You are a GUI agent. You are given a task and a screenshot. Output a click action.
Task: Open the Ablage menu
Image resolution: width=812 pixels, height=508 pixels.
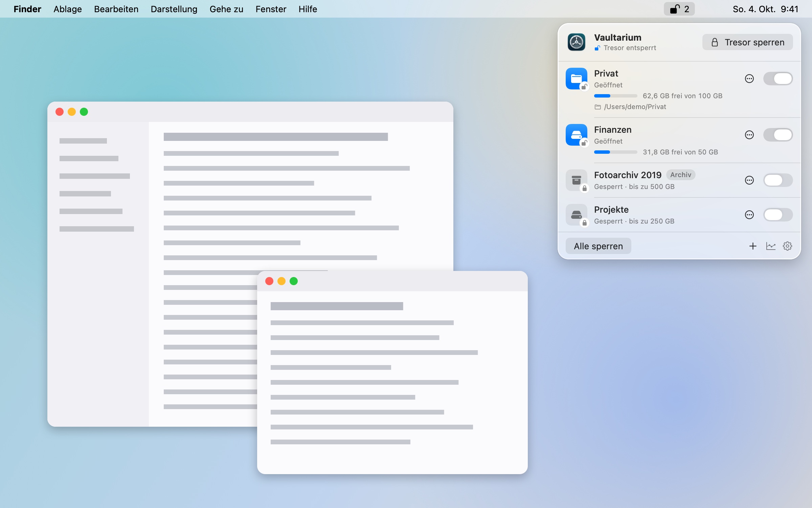68,9
